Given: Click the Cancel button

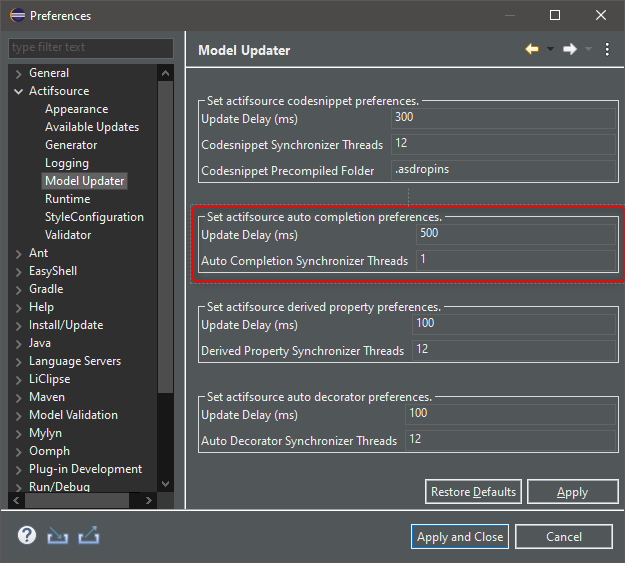Looking at the screenshot, I should pos(564,537).
